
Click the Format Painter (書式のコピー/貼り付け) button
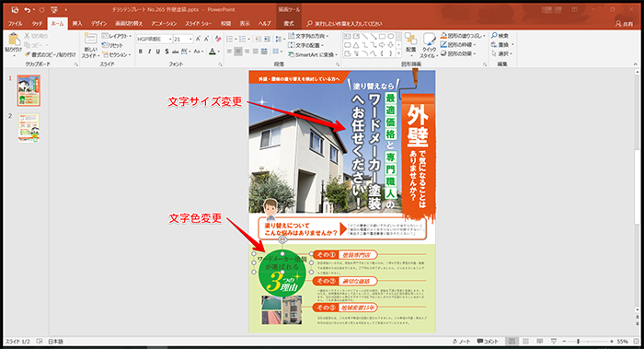51,54
